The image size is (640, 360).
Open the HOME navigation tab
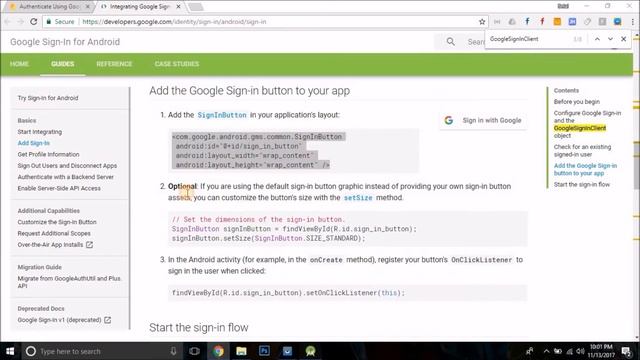tap(19, 64)
